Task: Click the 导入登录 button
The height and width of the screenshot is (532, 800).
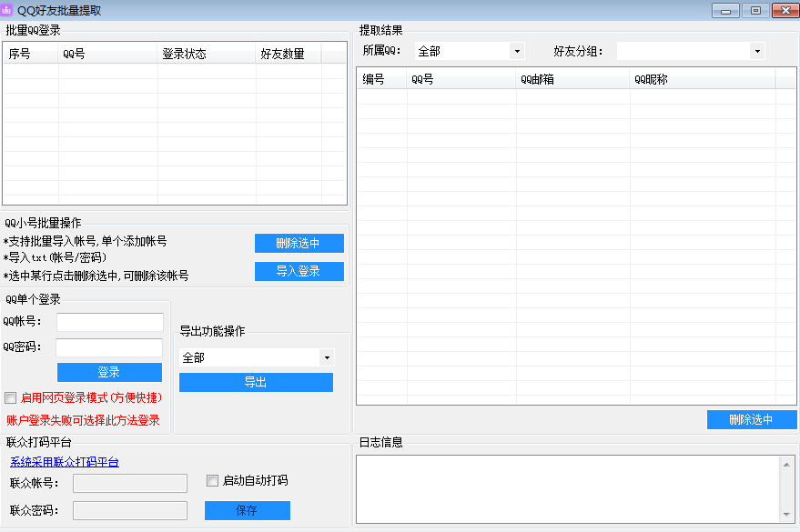Action: [299, 271]
